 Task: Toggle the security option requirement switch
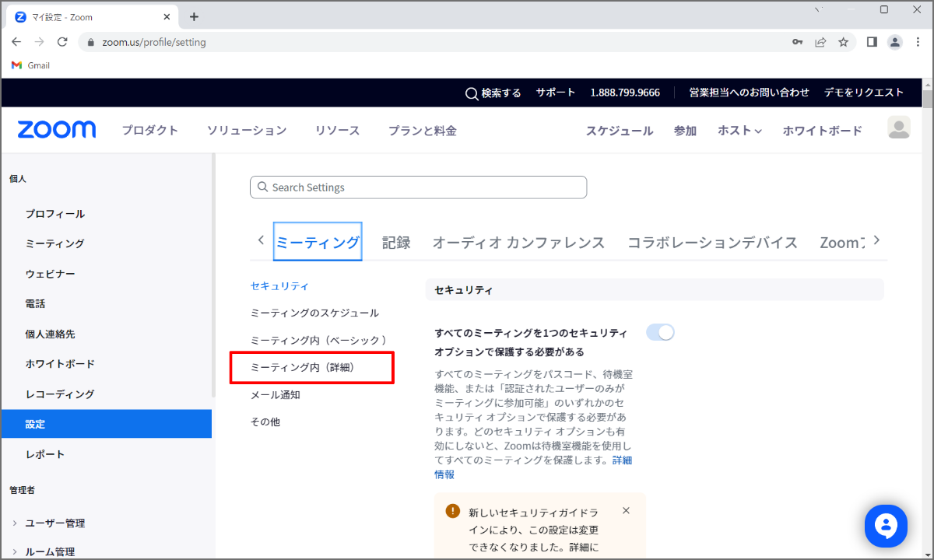click(x=660, y=332)
